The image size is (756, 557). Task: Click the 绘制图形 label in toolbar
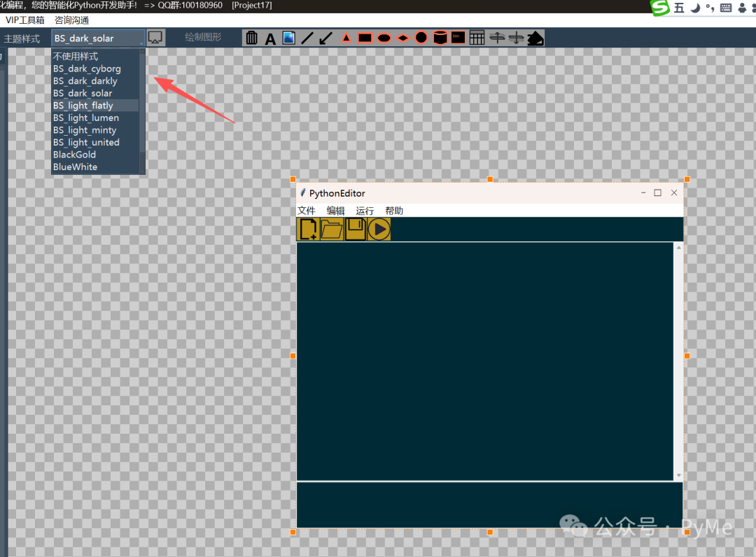click(203, 37)
